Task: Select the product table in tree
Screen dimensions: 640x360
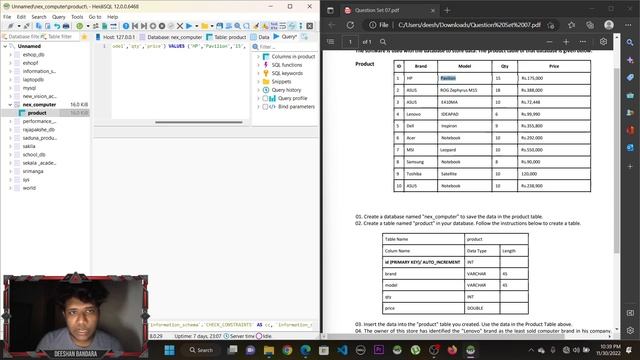Action: 37,113
